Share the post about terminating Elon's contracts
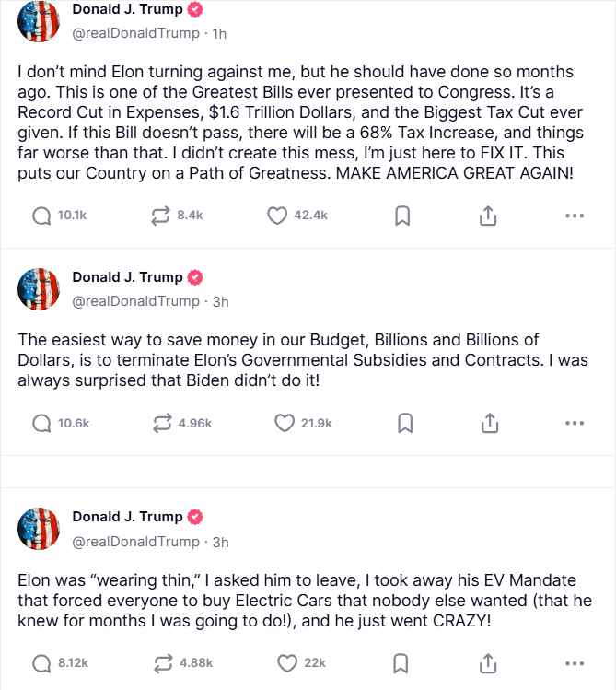616x690 pixels. pos(489,423)
